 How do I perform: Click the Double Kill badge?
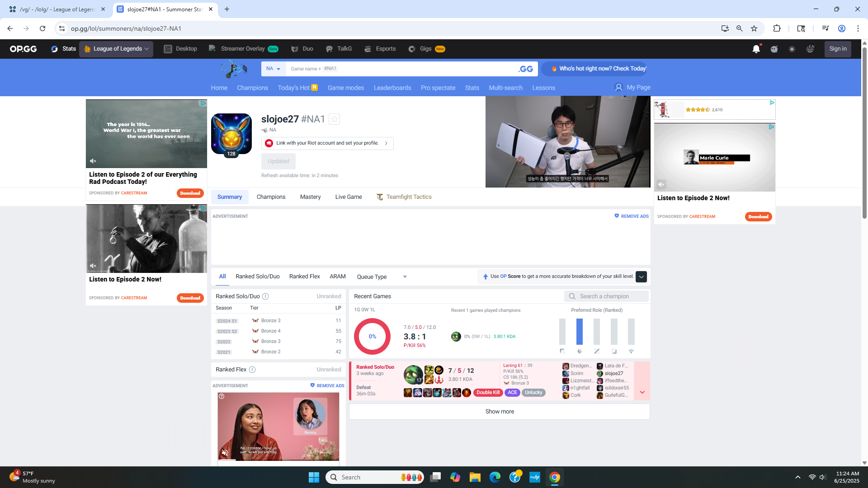click(488, 393)
